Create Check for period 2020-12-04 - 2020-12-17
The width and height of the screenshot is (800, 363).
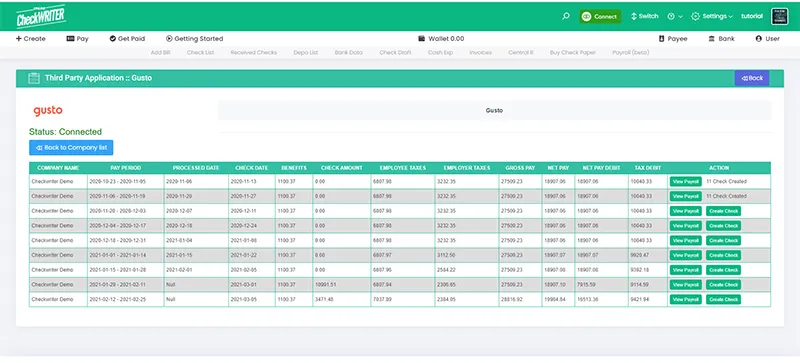pyautogui.click(x=723, y=226)
